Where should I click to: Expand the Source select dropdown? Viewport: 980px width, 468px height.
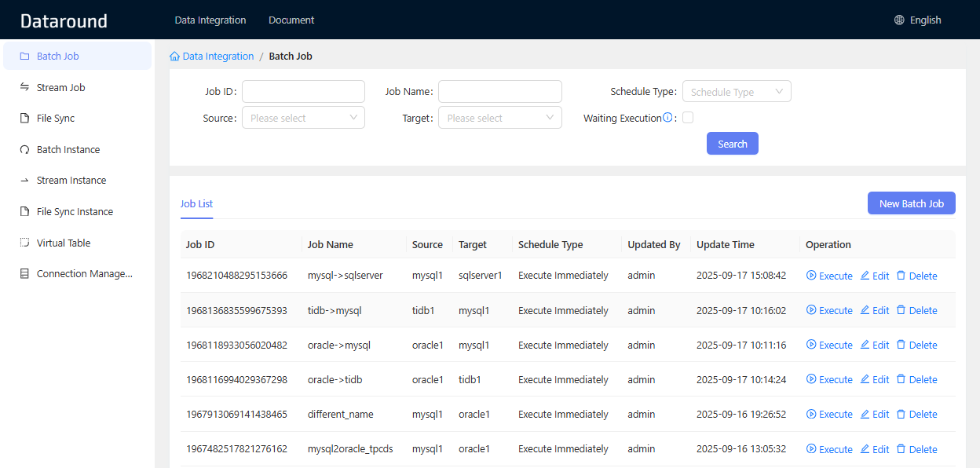[303, 118]
